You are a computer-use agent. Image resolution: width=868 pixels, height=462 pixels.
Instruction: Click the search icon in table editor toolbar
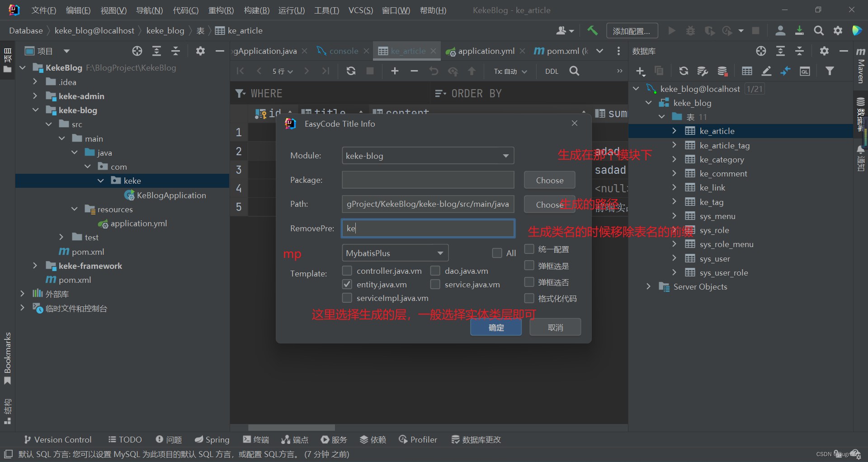(x=574, y=71)
